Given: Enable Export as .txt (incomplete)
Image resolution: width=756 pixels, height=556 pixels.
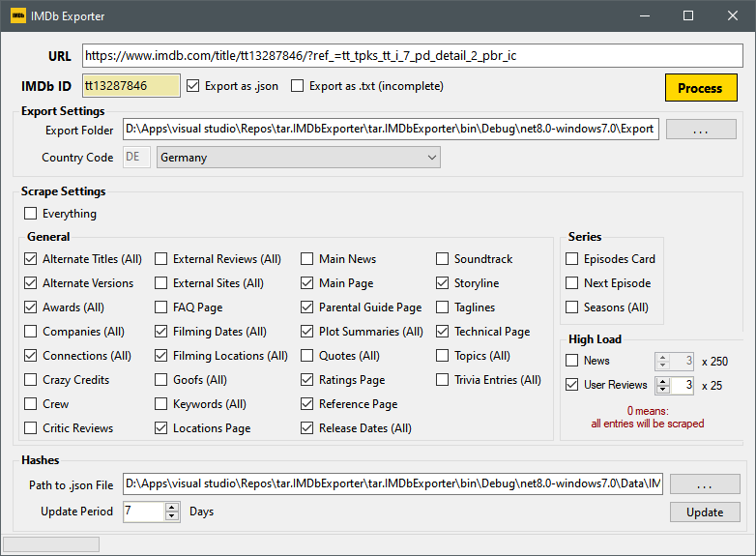Looking at the screenshot, I should [298, 86].
